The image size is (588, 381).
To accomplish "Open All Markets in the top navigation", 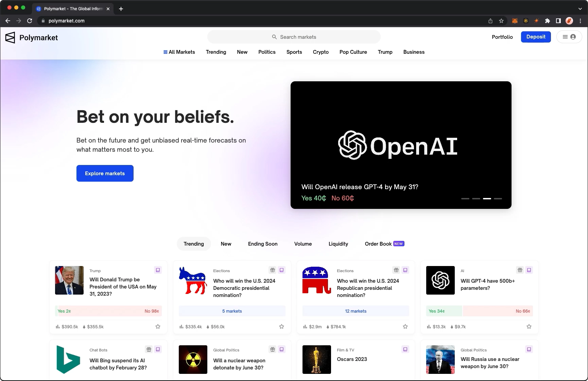I will [179, 52].
